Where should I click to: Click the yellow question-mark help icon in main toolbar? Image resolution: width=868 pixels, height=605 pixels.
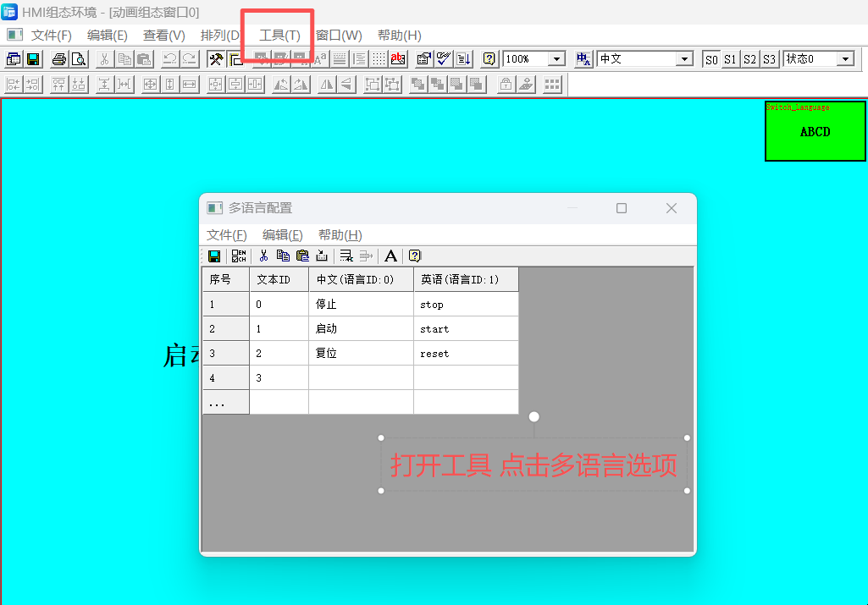pos(489,58)
